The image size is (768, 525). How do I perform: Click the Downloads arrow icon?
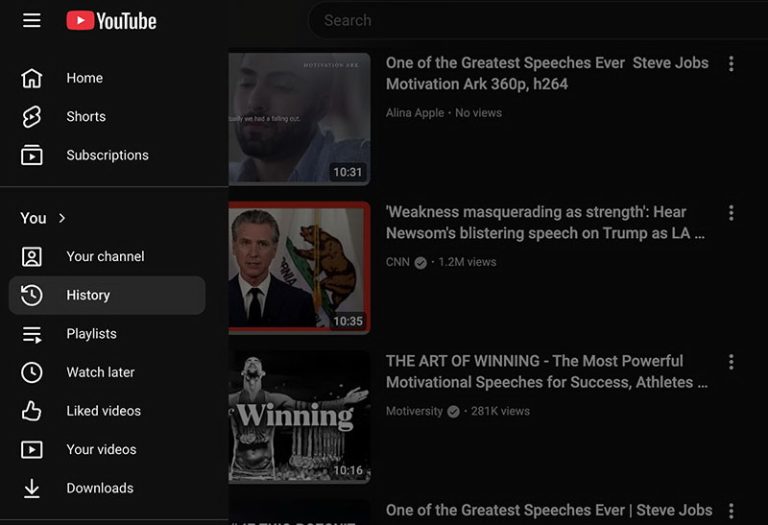coord(32,488)
